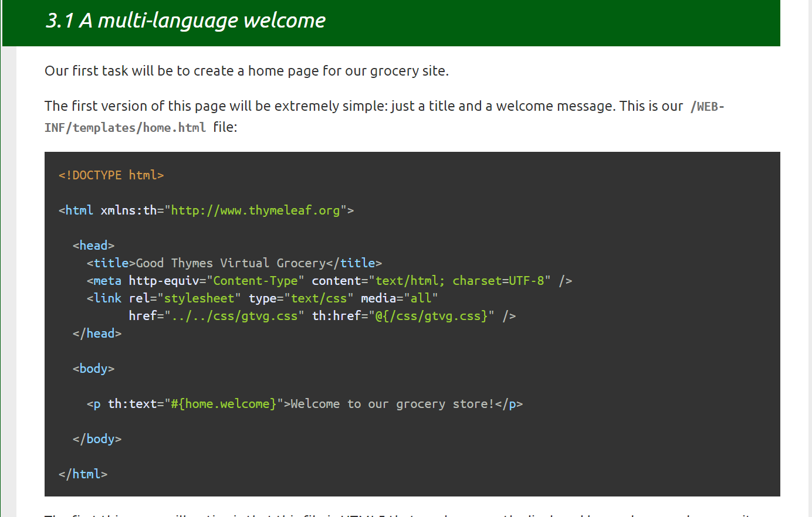Click the 'http-equiv' attribute name in the meta tag

(x=164, y=281)
